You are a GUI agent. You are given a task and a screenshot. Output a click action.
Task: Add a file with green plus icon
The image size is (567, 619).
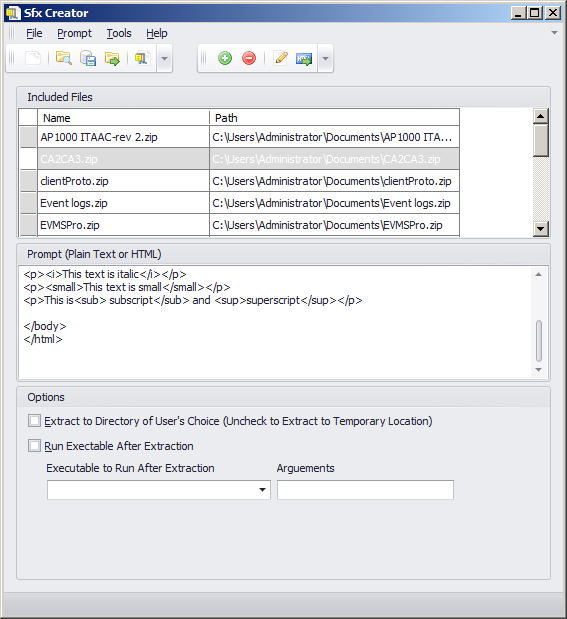click(225, 58)
